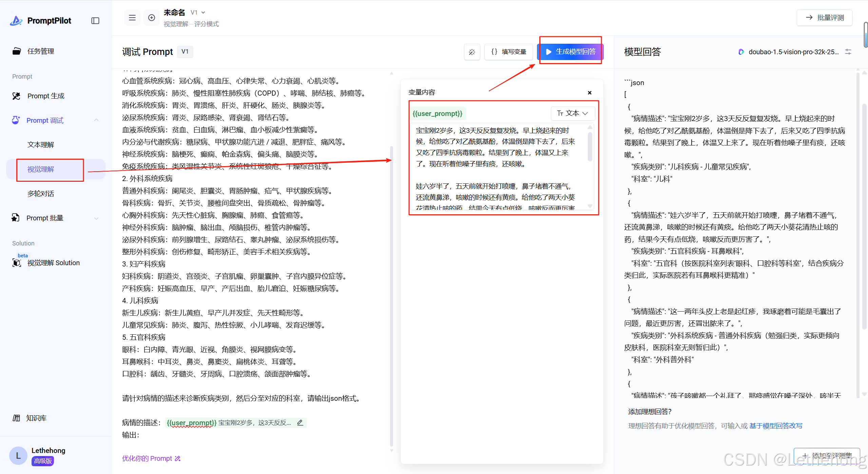Close the 变量内容 panel

590,93
